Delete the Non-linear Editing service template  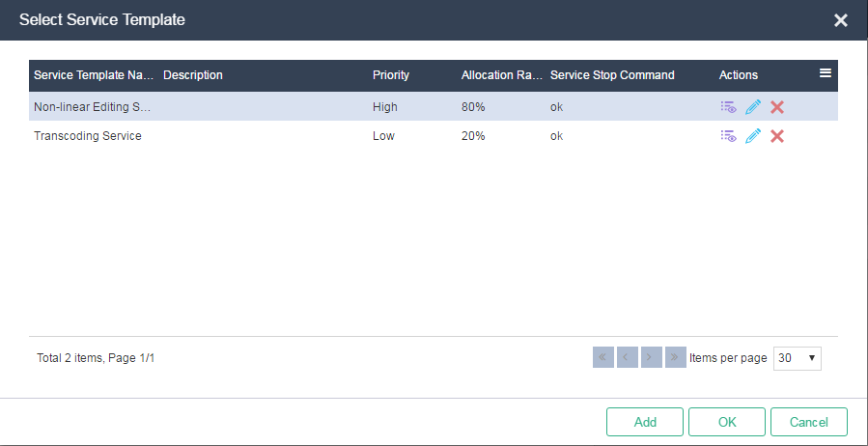click(x=777, y=107)
